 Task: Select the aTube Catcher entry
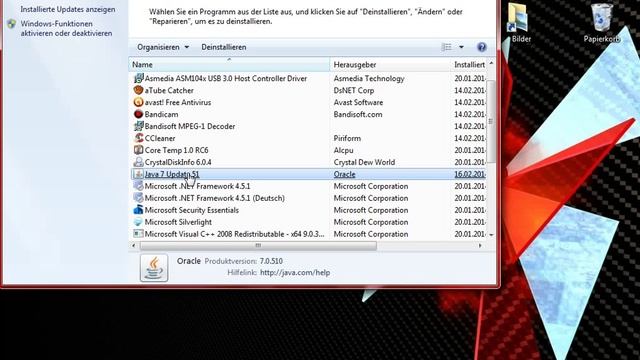pos(309,90)
